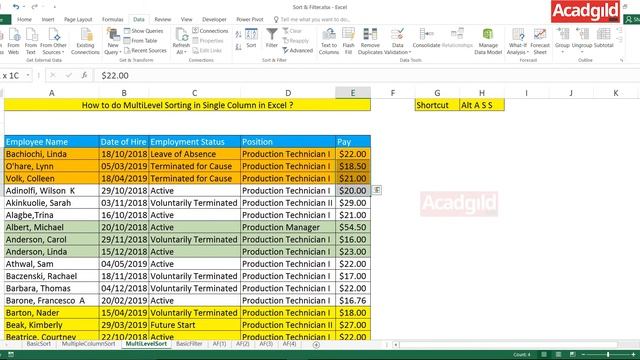Click the 'Employment Status' header cell
This screenshot has height=360, width=640.
(195, 142)
